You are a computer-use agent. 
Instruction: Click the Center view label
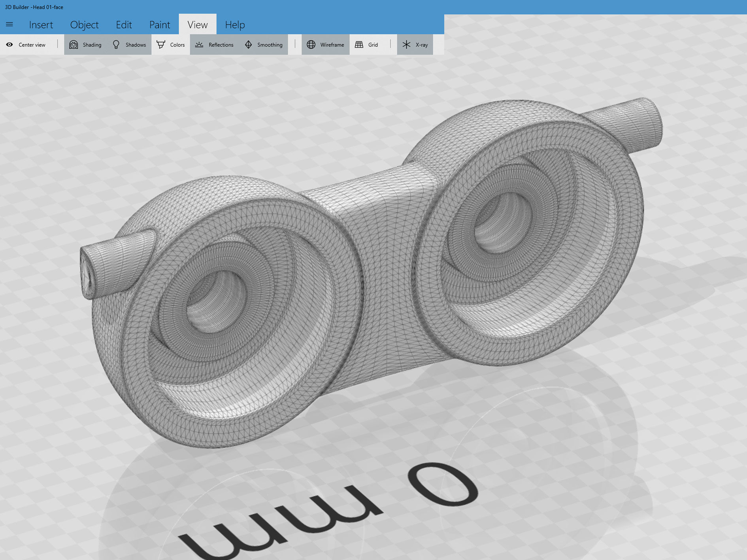pos(32,45)
